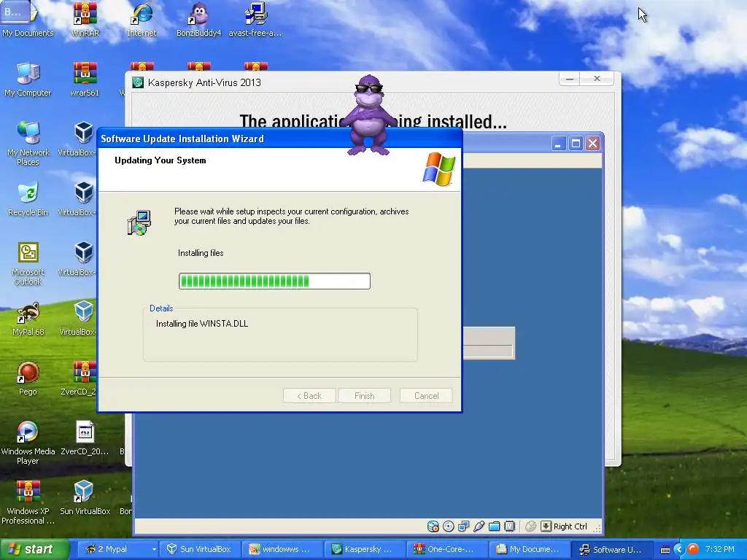Click the Right Ctrl host key label

coord(570,526)
